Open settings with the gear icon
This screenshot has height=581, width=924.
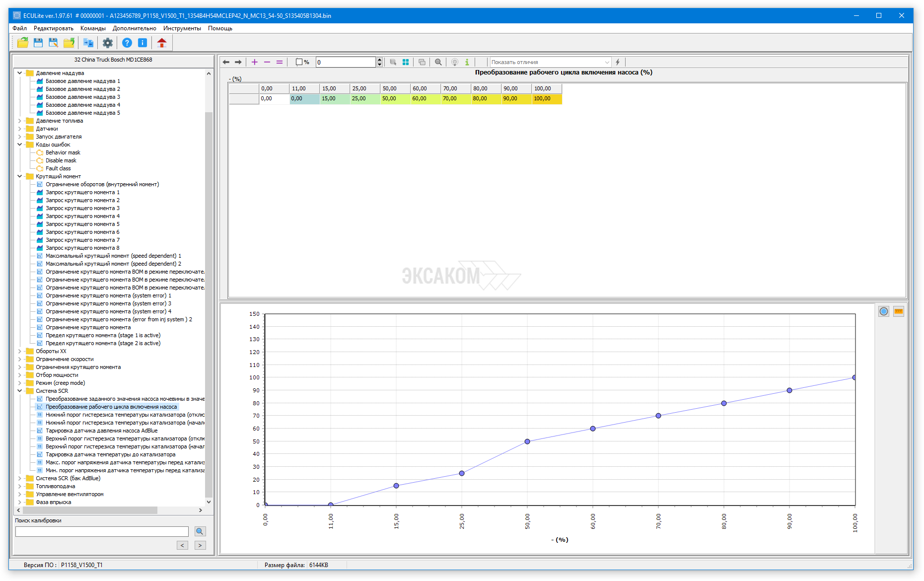108,43
